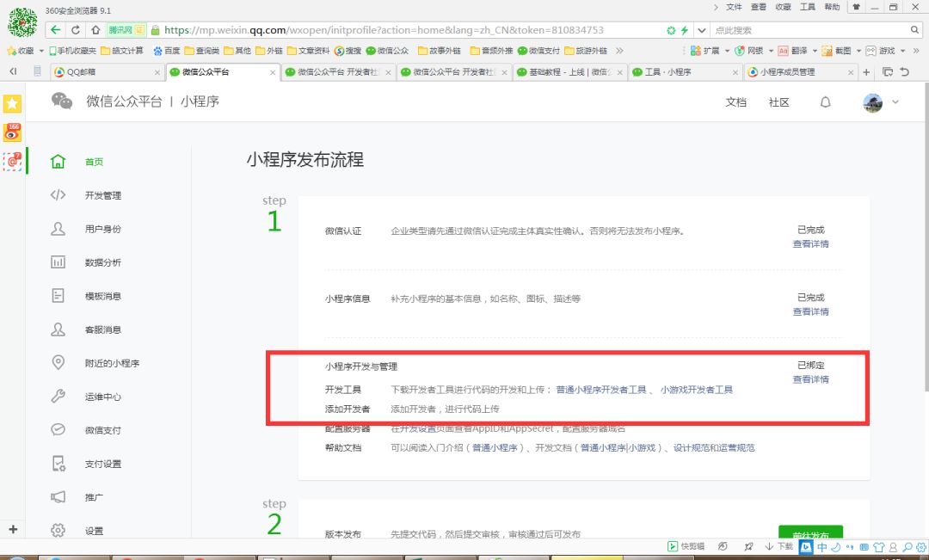This screenshot has width=929, height=560.
Task: Click 小游戏开发者工具 link
Action: (x=696, y=390)
